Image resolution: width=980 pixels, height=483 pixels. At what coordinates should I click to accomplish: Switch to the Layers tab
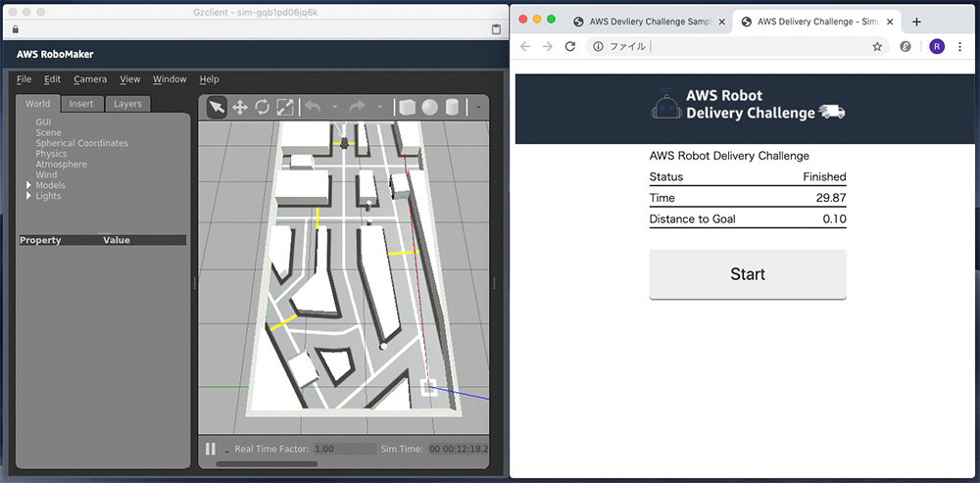pyautogui.click(x=127, y=104)
